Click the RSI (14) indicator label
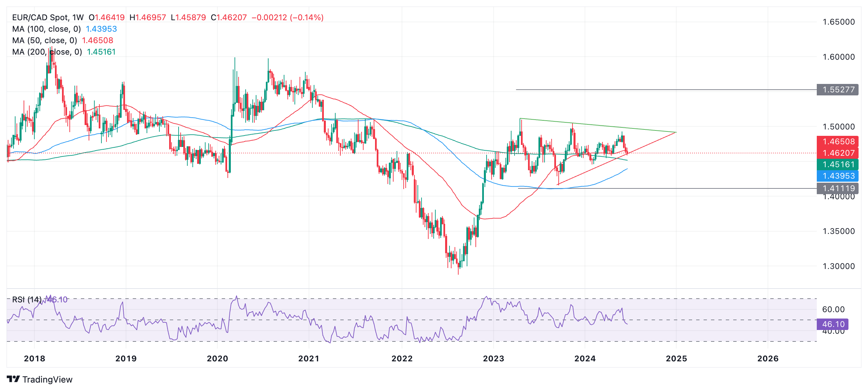This screenshot has height=391, width=868. [27, 299]
